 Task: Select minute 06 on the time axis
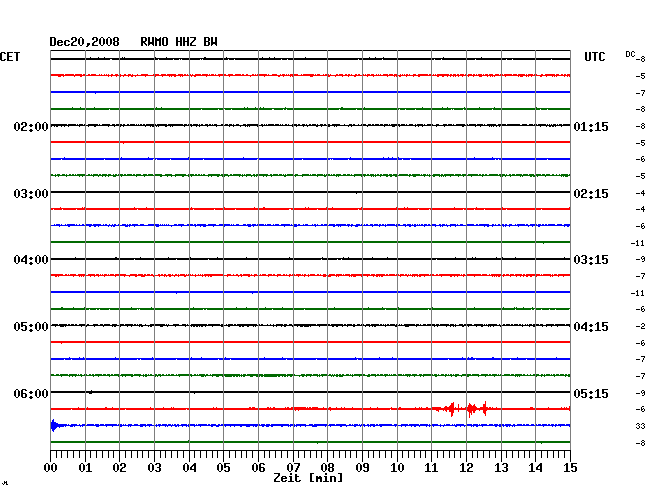(x=258, y=467)
